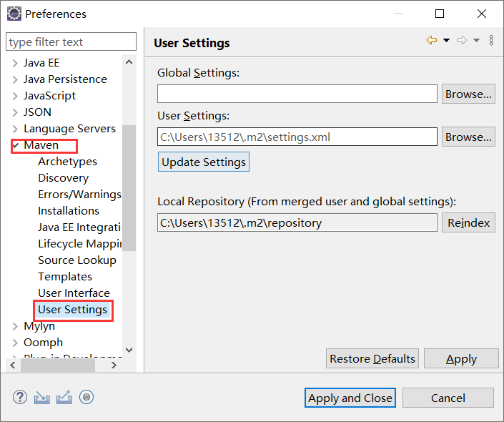The image size is (504, 422).
Task: Expand the JSON tree node
Action: [x=15, y=112]
